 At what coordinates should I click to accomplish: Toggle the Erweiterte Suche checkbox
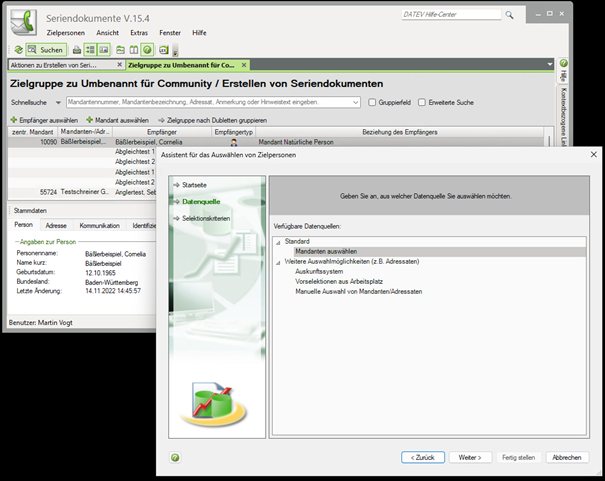[x=421, y=102]
